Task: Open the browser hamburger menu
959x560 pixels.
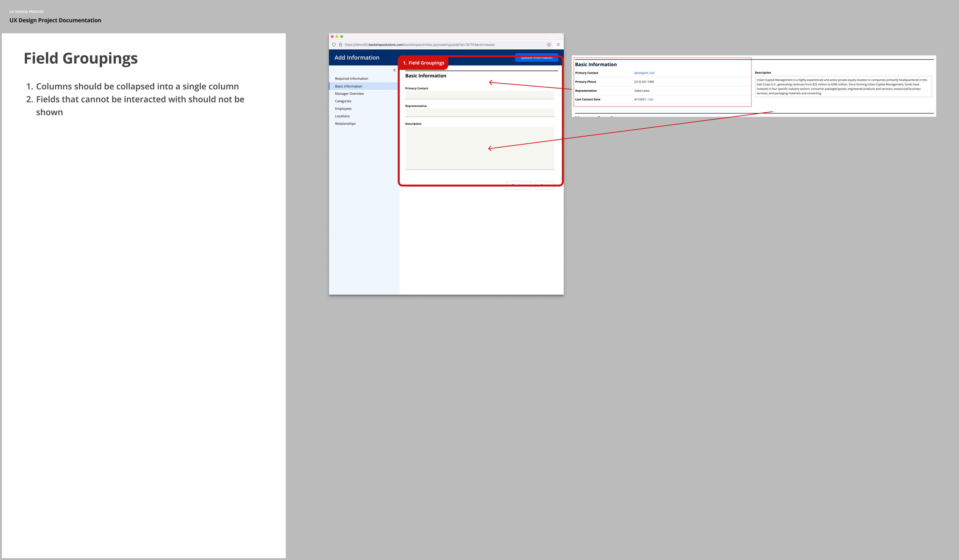Action: (x=558, y=45)
